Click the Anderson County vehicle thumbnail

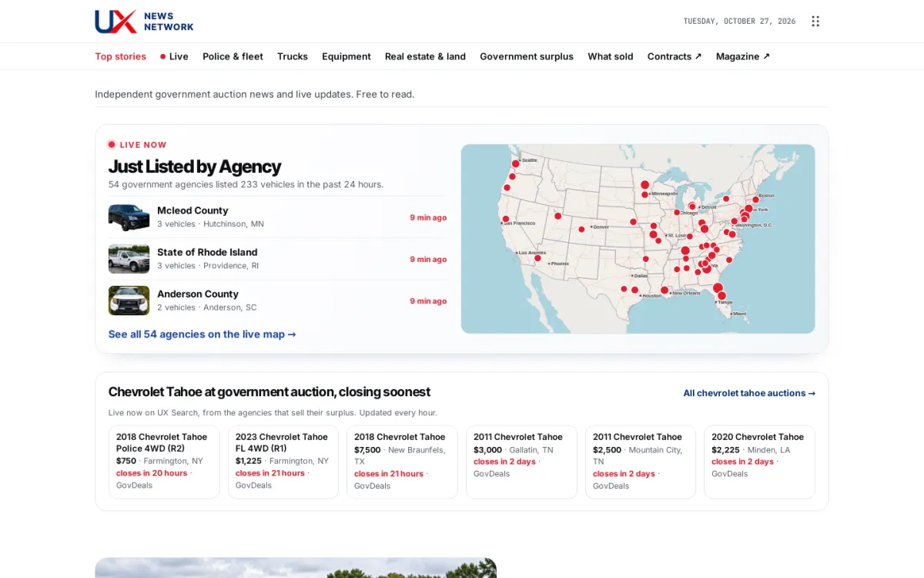(x=129, y=301)
